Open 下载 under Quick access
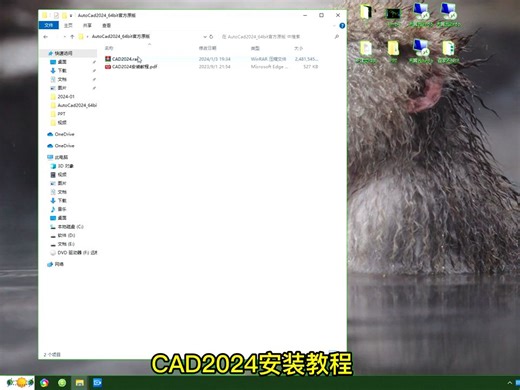Image resolution: width=520 pixels, height=390 pixels. pyautogui.click(x=62, y=71)
